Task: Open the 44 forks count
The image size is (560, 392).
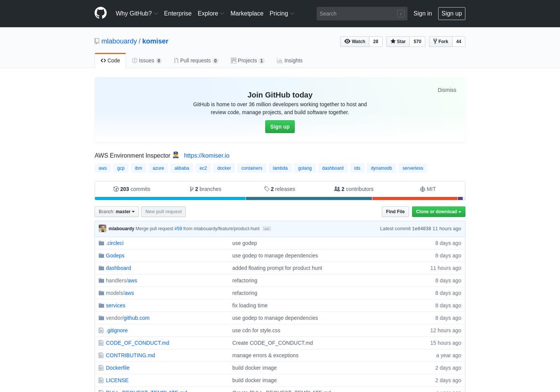Action: coord(459,41)
